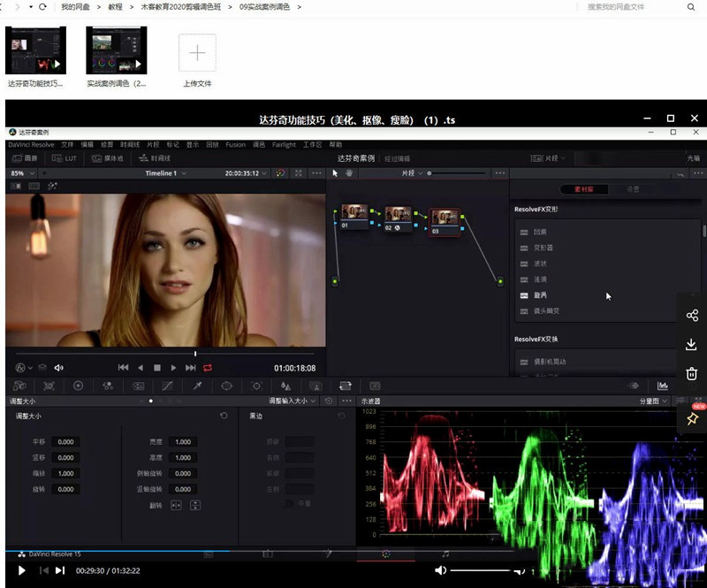Select node 03 in node graph
This screenshot has width=707, height=588.
(445, 222)
